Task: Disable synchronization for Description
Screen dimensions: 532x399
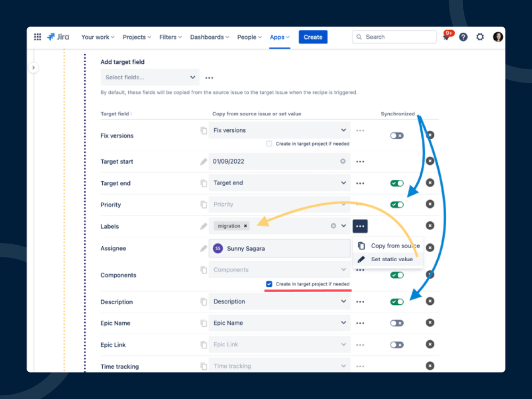Action: pos(397,302)
